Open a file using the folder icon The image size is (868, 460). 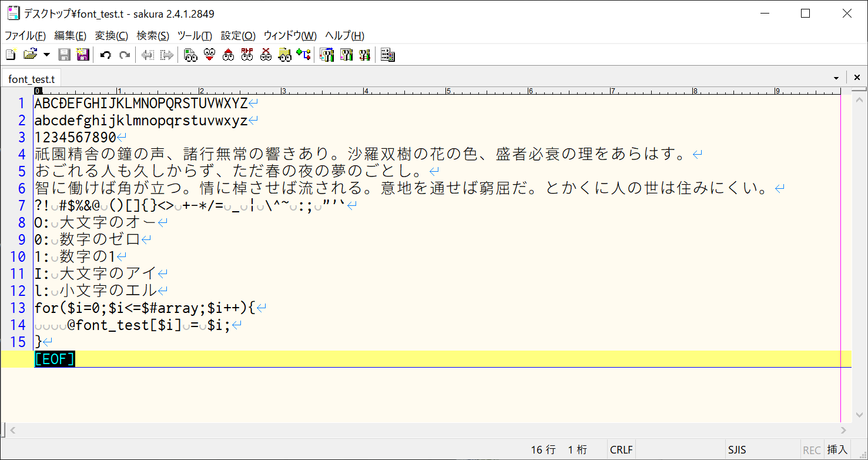pyautogui.click(x=29, y=55)
